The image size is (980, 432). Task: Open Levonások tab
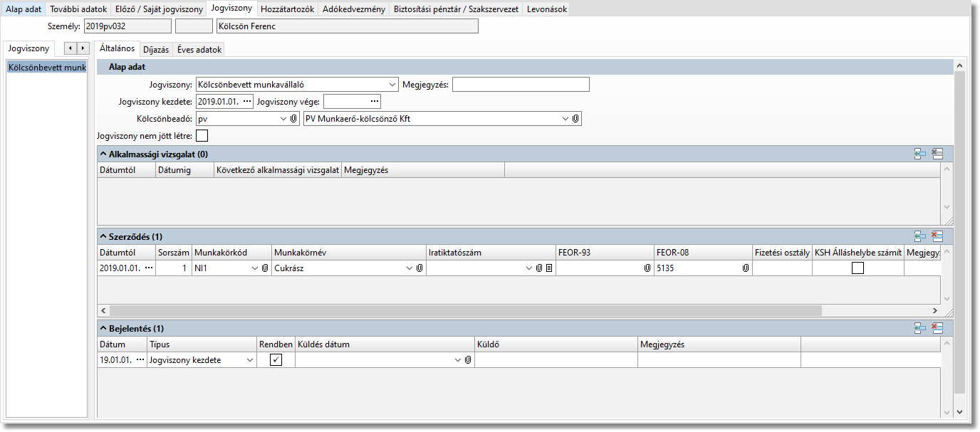tap(547, 9)
